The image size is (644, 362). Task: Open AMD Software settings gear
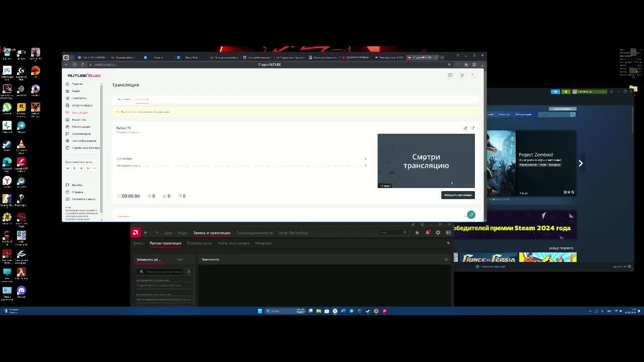pos(438,232)
